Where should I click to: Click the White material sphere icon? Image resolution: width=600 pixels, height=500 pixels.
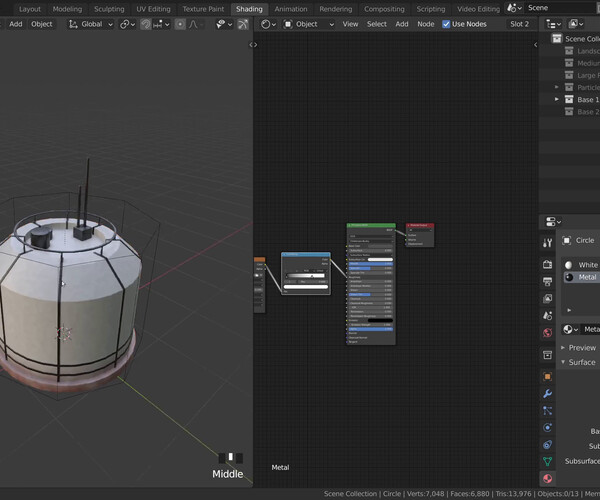tap(569, 265)
